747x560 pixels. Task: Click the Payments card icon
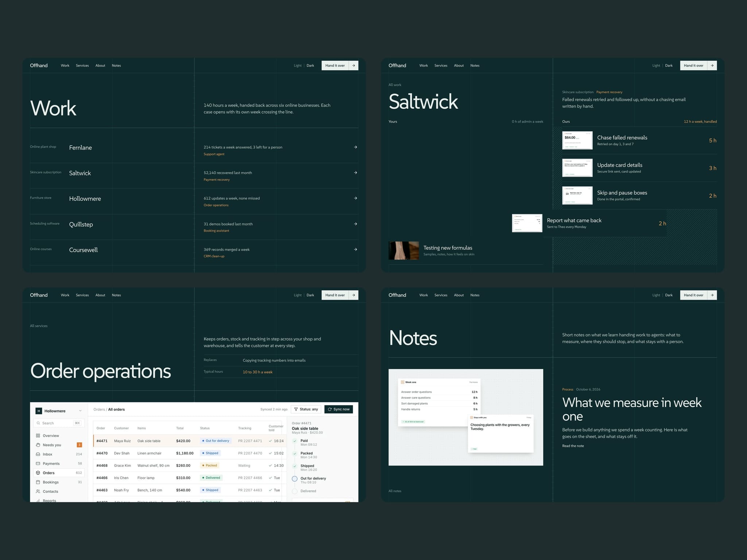click(x=38, y=463)
